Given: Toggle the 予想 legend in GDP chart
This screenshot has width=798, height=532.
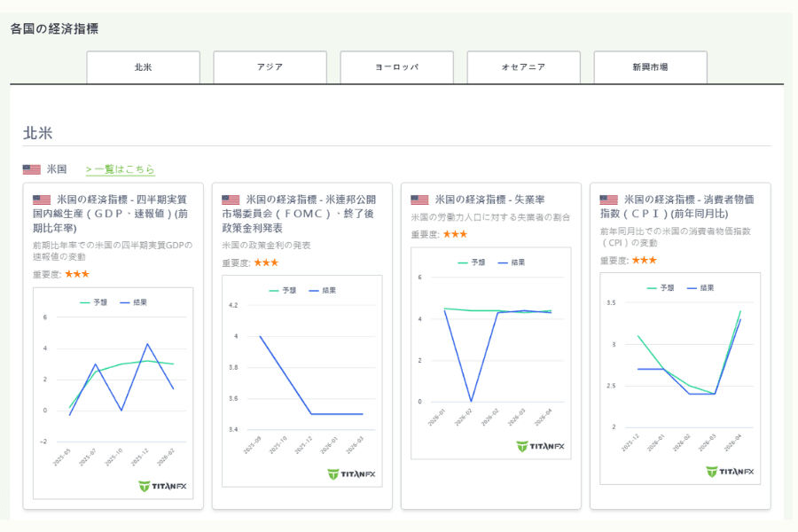Looking at the screenshot, I should pos(93,302).
